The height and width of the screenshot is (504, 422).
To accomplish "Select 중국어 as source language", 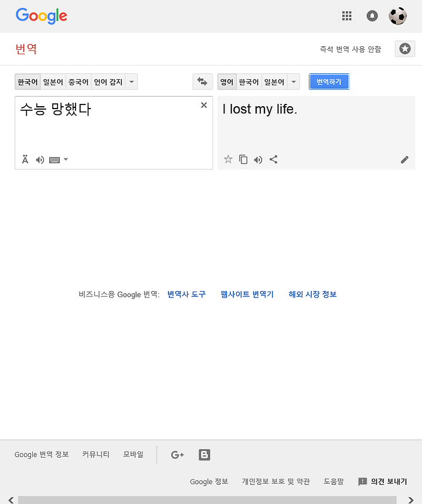I will (x=79, y=82).
